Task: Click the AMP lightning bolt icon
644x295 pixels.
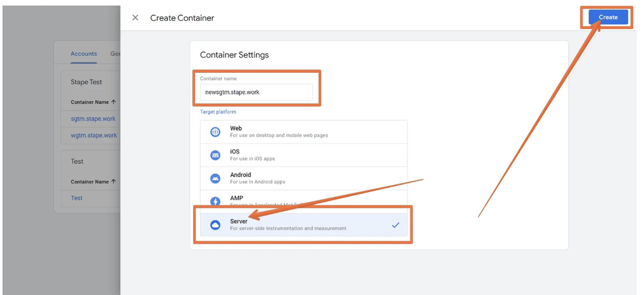Action: pyautogui.click(x=215, y=201)
